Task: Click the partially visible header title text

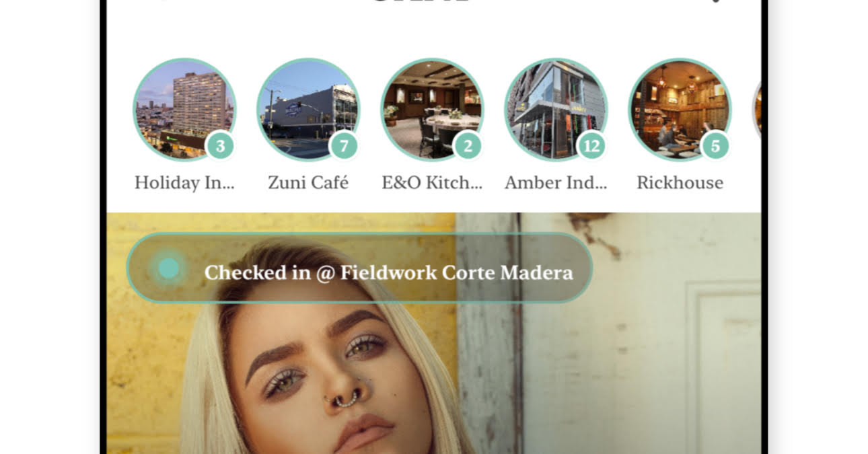Action: point(434,1)
